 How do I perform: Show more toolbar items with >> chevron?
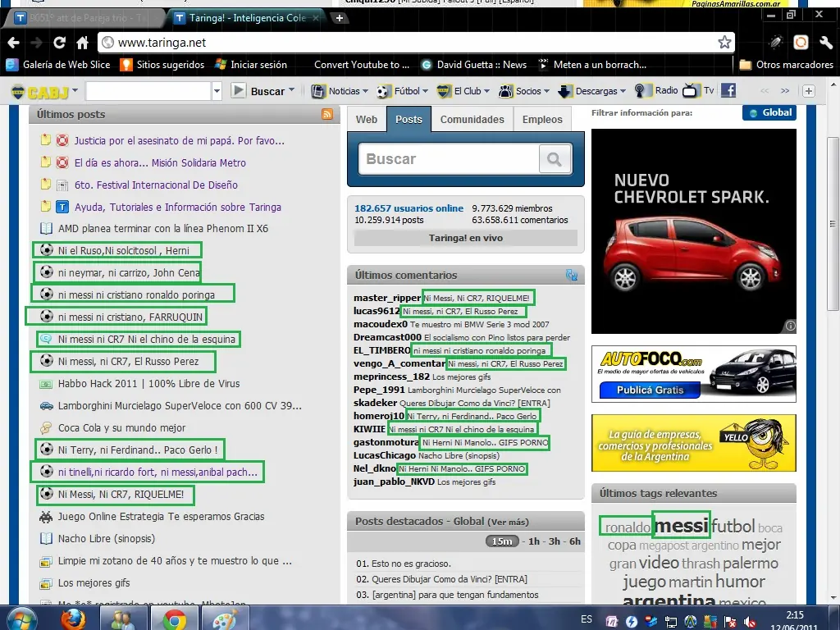785,91
